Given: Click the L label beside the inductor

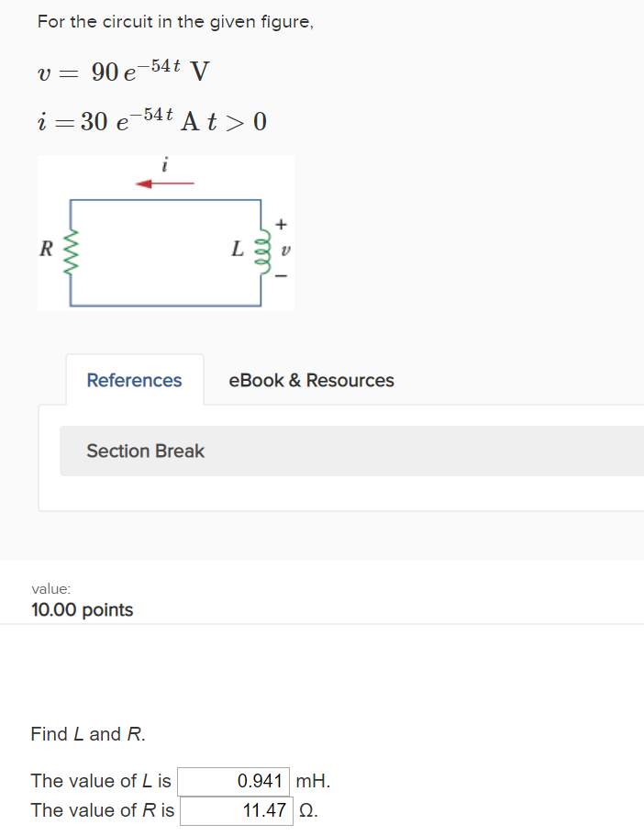Looking at the screenshot, I should click(x=238, y=249).
